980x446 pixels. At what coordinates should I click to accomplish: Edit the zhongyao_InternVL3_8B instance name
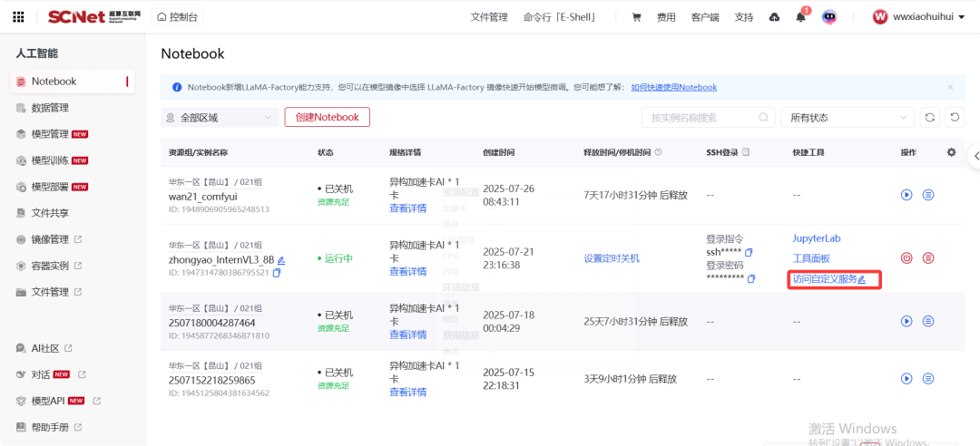[281, 260]
